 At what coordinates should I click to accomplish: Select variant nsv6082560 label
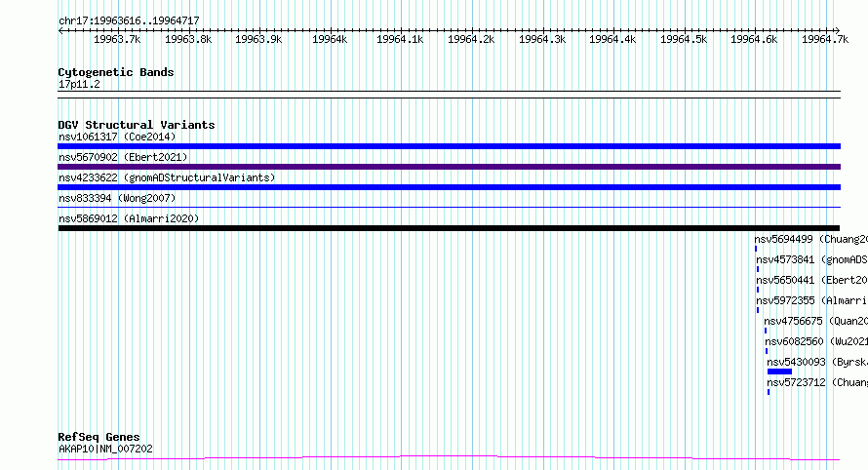tap(816, 341)
